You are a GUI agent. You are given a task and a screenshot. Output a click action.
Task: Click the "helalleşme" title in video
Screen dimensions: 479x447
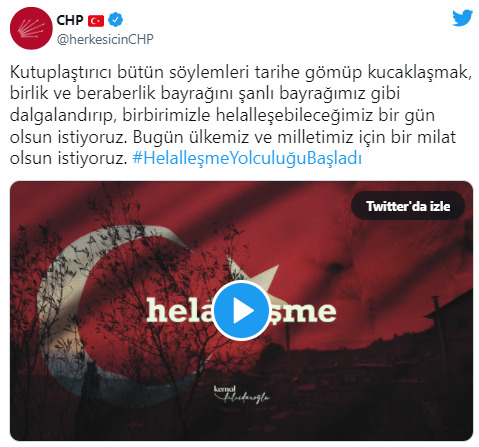click(x=241, y=311)
